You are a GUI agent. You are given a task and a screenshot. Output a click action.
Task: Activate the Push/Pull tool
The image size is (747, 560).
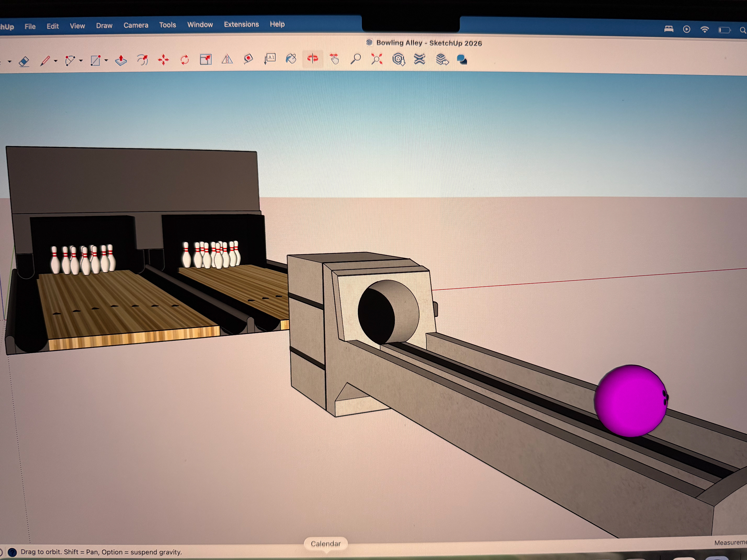tap(121, 60)
